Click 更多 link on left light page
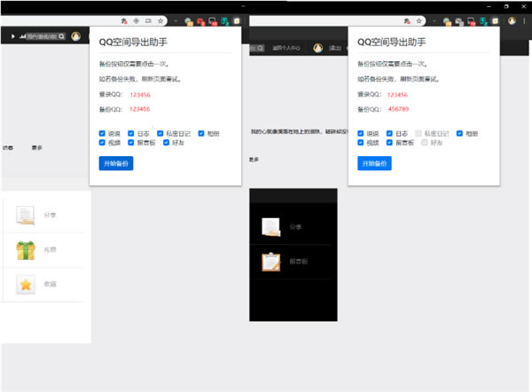The image size is (532, 392). (x=37, y=147)
